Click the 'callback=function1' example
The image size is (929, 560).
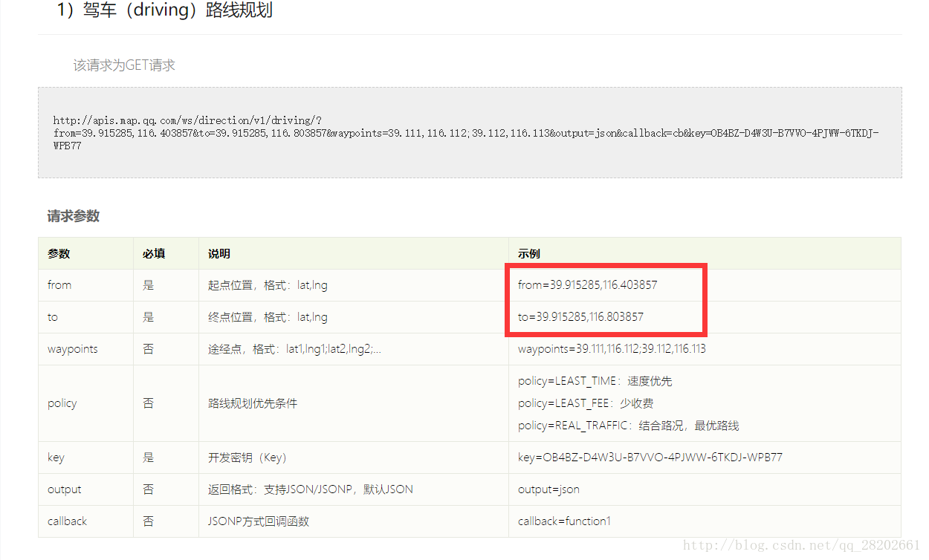point(565,521)
